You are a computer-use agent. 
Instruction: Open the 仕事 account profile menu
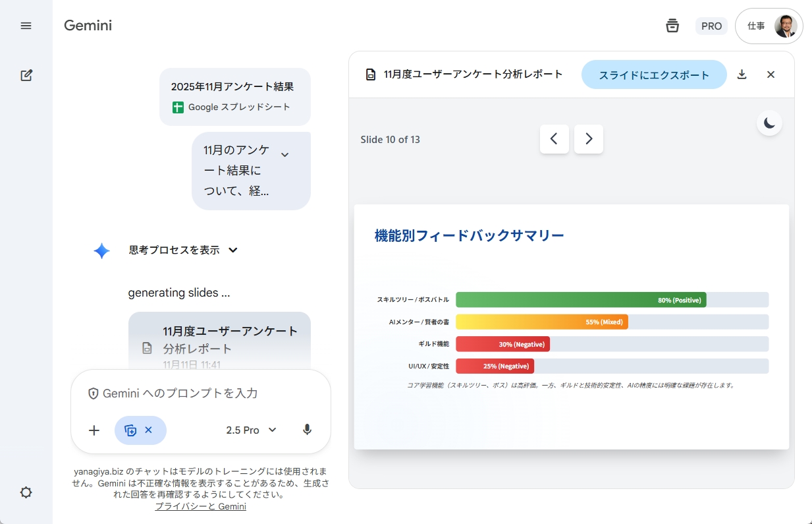pyautogui.click(x=769, y=26)
